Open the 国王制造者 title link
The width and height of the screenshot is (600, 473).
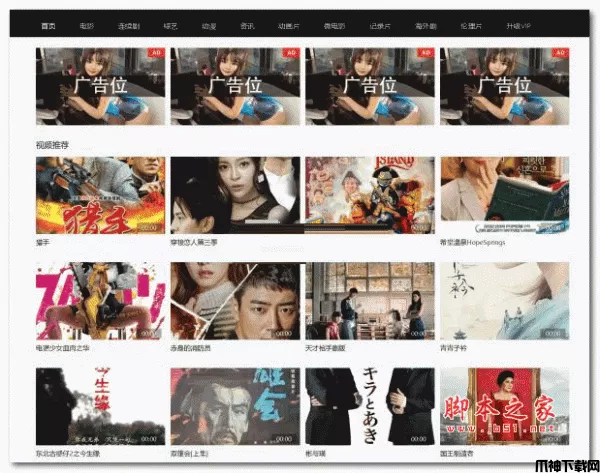coord(457,454)
